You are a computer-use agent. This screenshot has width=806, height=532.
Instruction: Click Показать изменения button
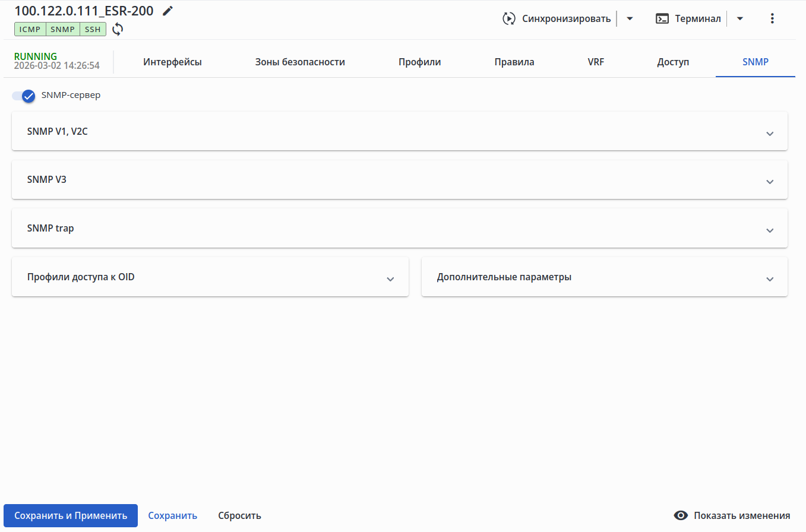[732, 515]
